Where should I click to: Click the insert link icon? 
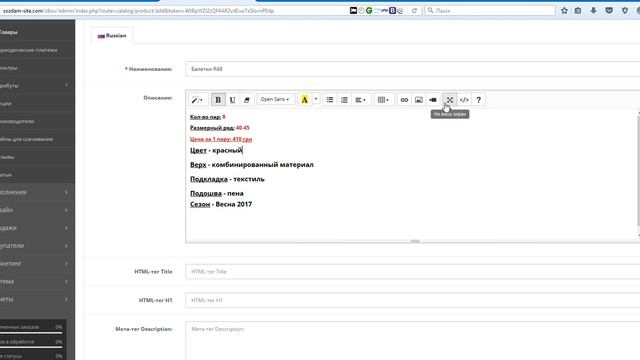tap(404, 100)
